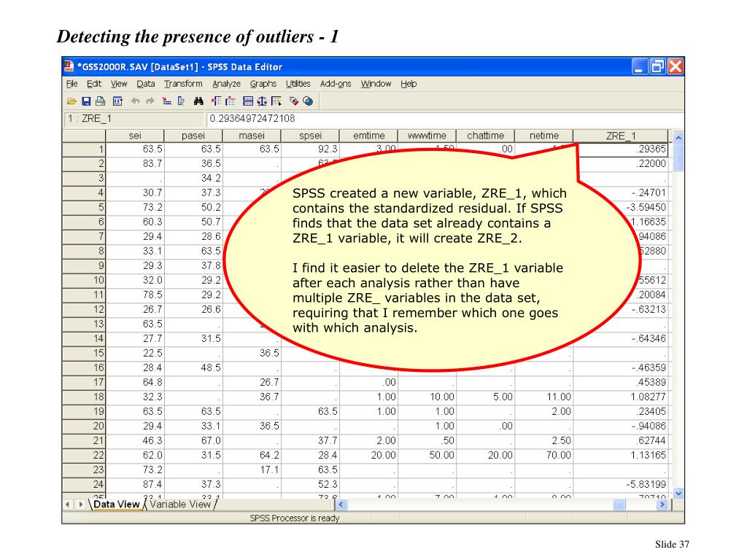Select the netime column header
Image resolution: width=747 pixels, height=560 pixels.
click(544, 136)
